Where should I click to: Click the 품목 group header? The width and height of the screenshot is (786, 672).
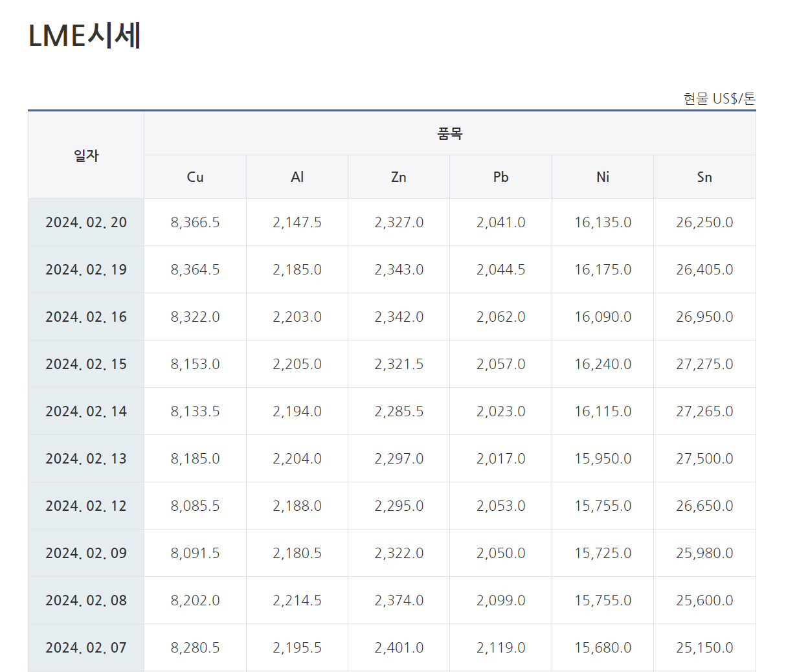click(450, 134)
